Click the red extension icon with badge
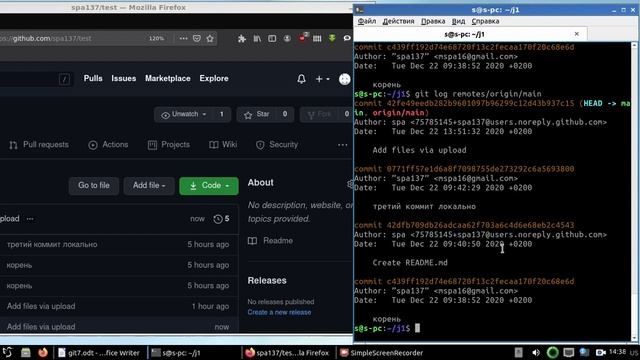Image resolution: width=640 pixels, height=360 pixels. (x=302, y=38)
